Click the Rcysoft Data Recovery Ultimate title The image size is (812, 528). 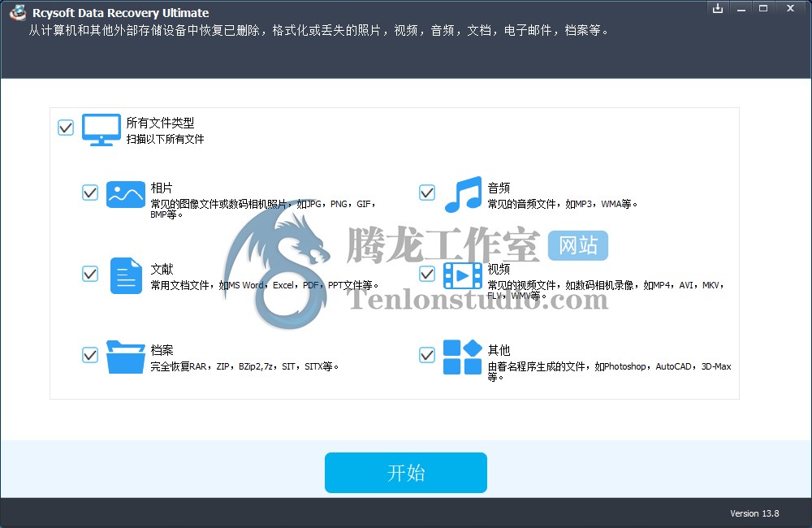coord(121,13)
